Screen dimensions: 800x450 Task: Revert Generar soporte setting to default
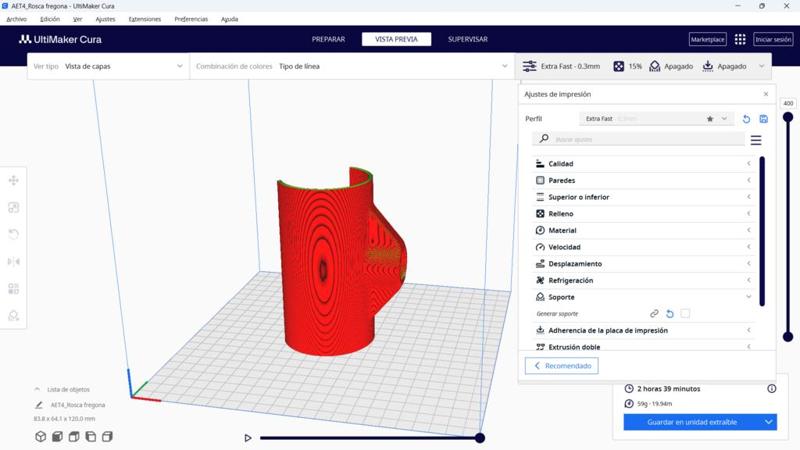click(x=670, y=313)
